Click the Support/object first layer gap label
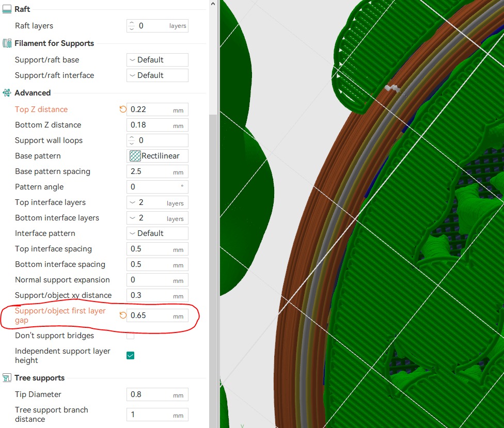Screen dimensions: 504x428 click(60, 315)
